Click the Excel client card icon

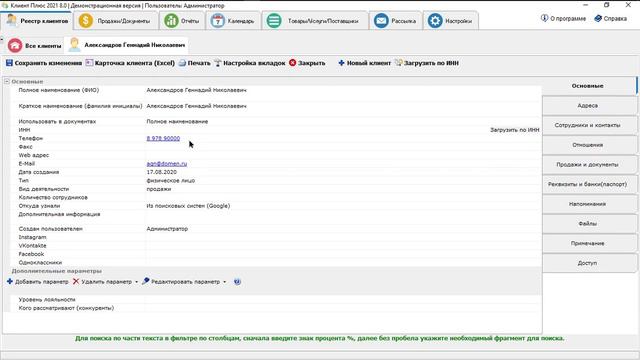tap(89, 63)
